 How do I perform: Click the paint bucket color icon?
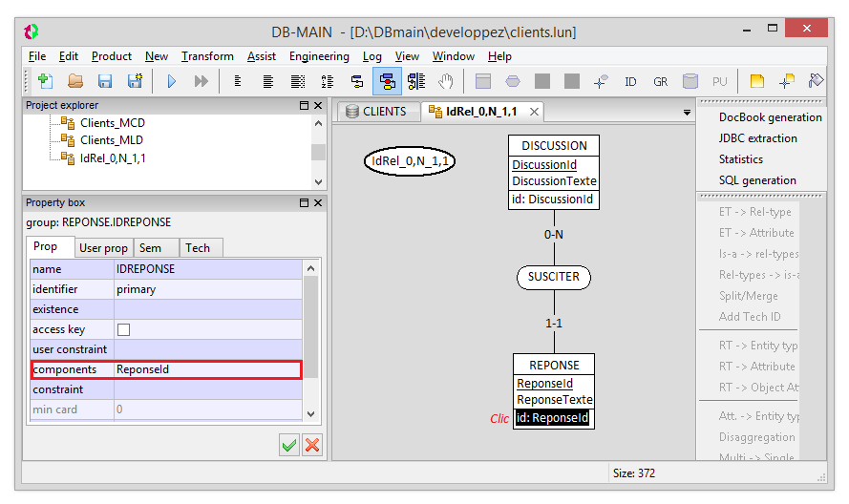click(816, 81)
